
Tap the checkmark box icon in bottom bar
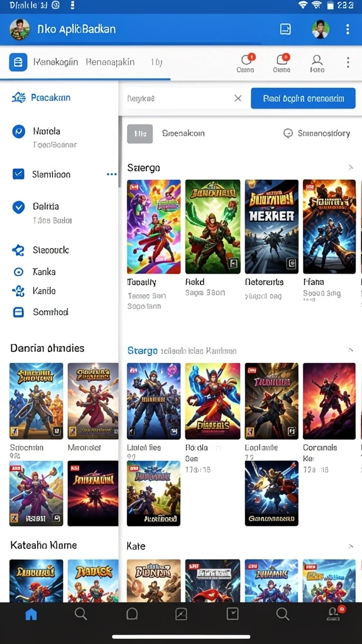[x=233, y=614]
